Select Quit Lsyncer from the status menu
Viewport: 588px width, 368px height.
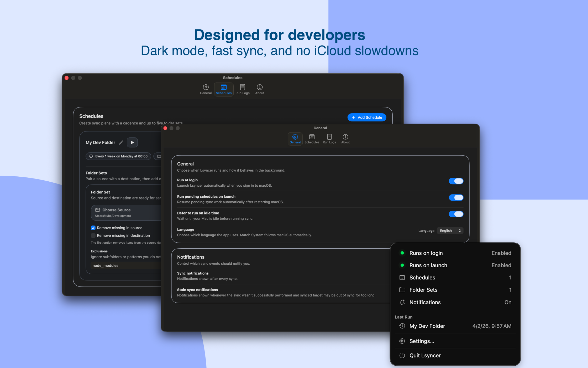pos(425,355)
